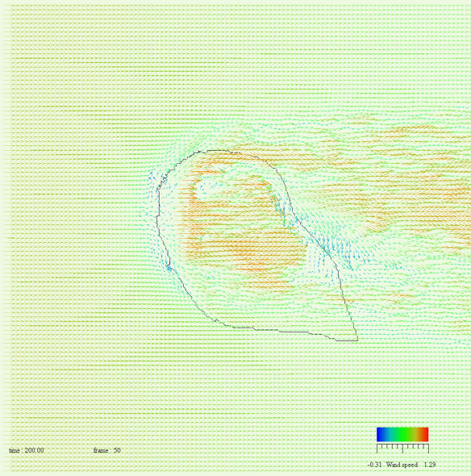
Task: Click the maximum value 1.29 label
Action: pyautogui.click(x=429, y=465)
